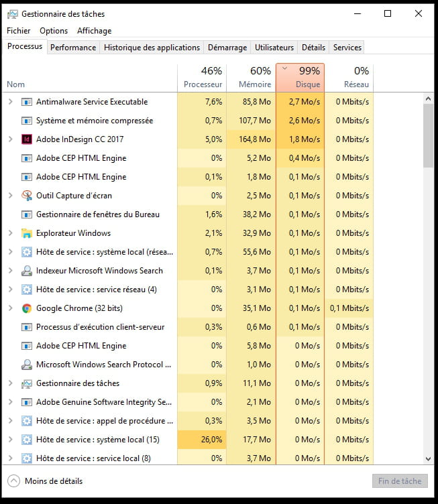Click the gear icon of Hôte de service : service réseau (4)

point(27,290)
